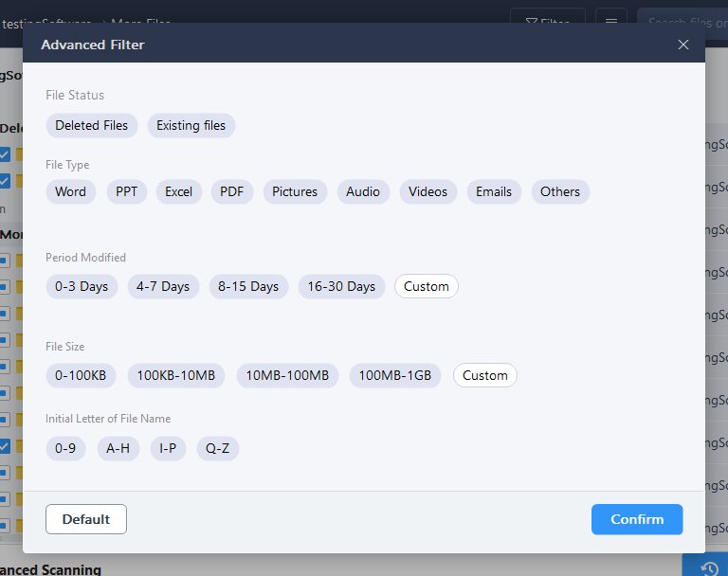728x576 pixels.
Task: Toggle the Existing files status filter
Action: point(191,125)
